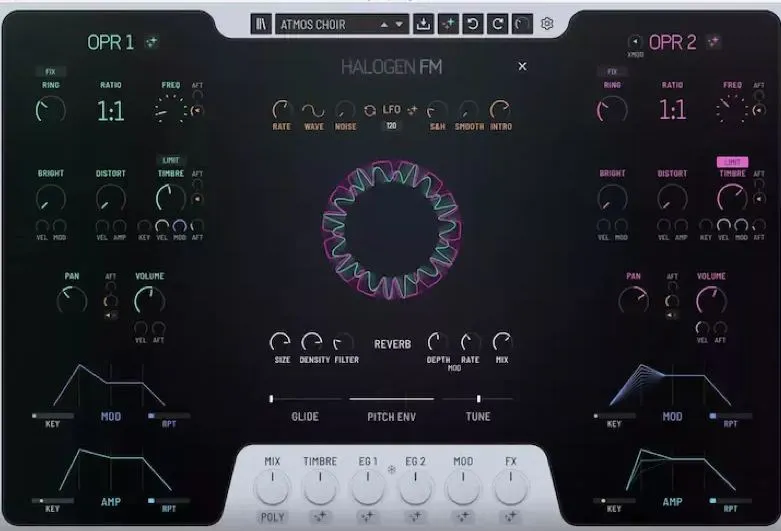Click the LFO RATE knob
Image resolution: width=781 pixels, height=531 pixels.
coord(282,110)
